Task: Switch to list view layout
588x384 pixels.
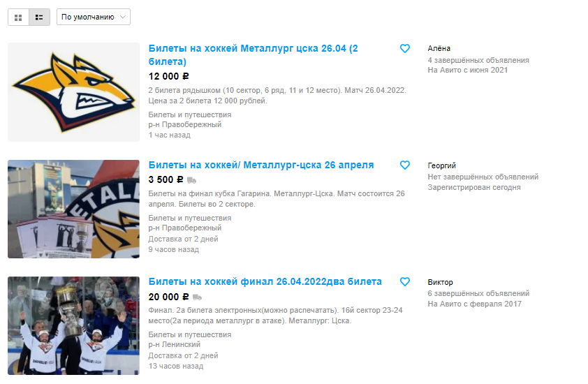Action: [39, 17]
